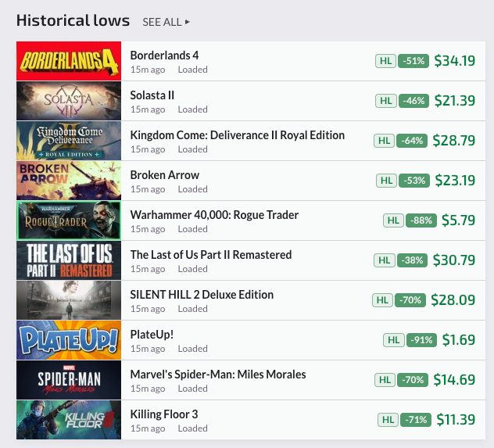Open the Borderlands 4 cover thumbnail
This screenshot has width=494, height=448.
click(x=69, y=61)
